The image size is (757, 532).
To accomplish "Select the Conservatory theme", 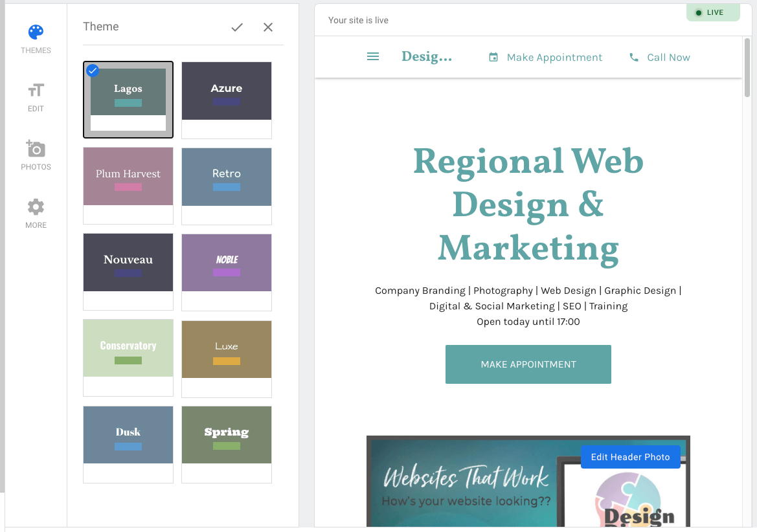I will click(128, 358).
